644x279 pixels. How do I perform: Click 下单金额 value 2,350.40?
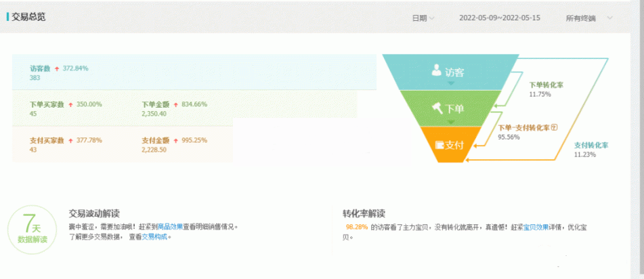tap(154, 114)
